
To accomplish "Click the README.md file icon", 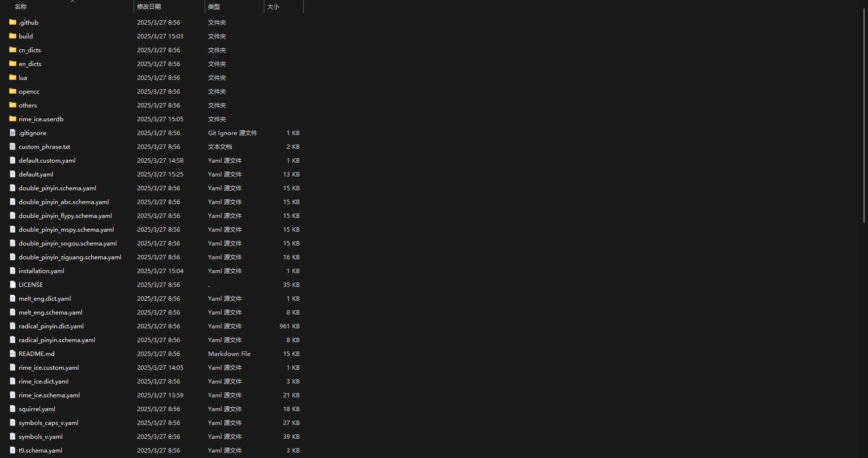I will click(13, 353).
